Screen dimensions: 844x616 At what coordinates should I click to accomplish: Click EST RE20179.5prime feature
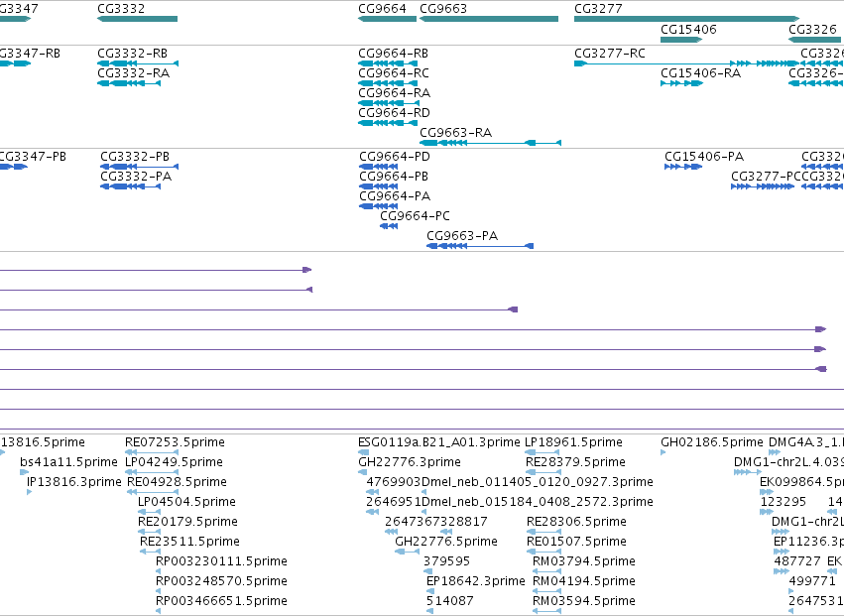click(150, 532)
